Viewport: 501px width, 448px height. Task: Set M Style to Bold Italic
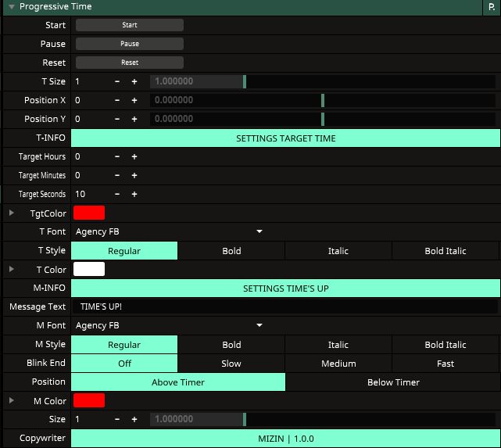[x=446, y=345]
